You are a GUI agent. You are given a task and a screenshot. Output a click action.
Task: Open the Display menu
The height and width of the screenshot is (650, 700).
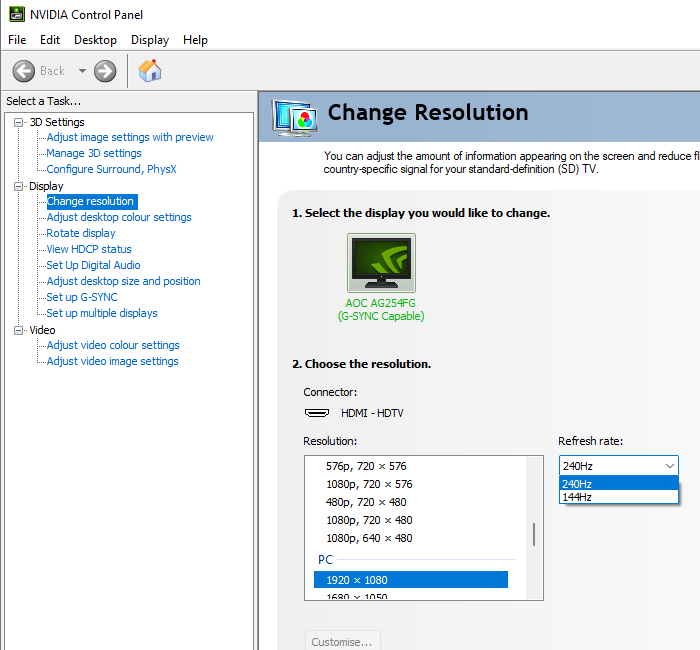pos(150,40)
